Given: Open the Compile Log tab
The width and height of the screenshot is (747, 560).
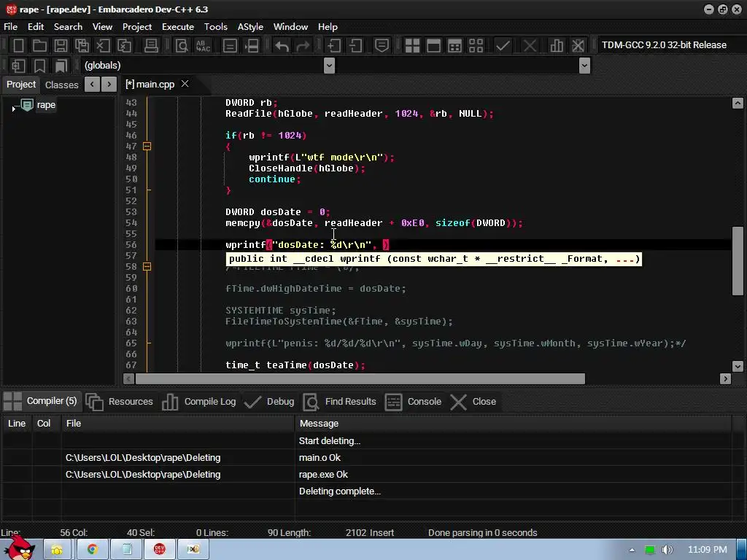Looking at the screenshot, I should coord(199,402).
